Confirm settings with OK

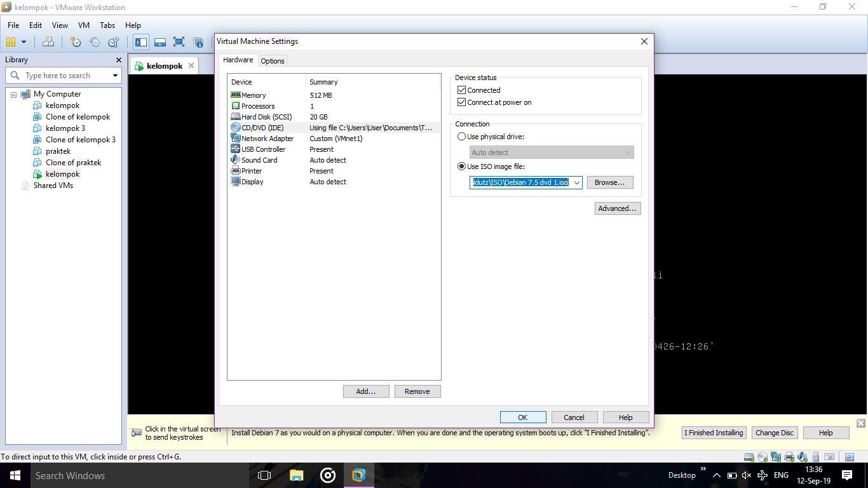click(522, 417)
